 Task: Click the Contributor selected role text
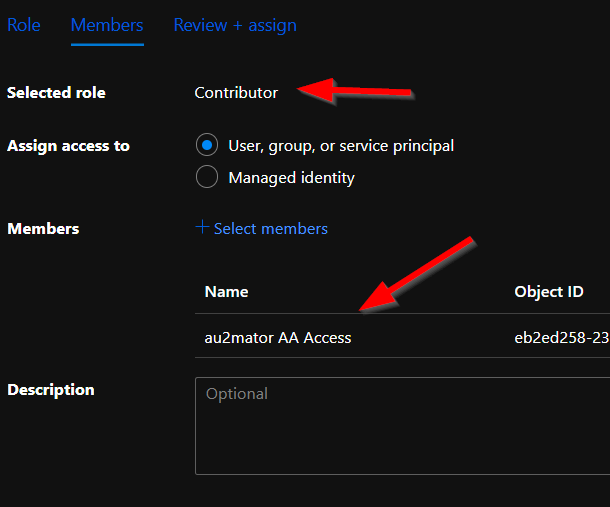236,93
